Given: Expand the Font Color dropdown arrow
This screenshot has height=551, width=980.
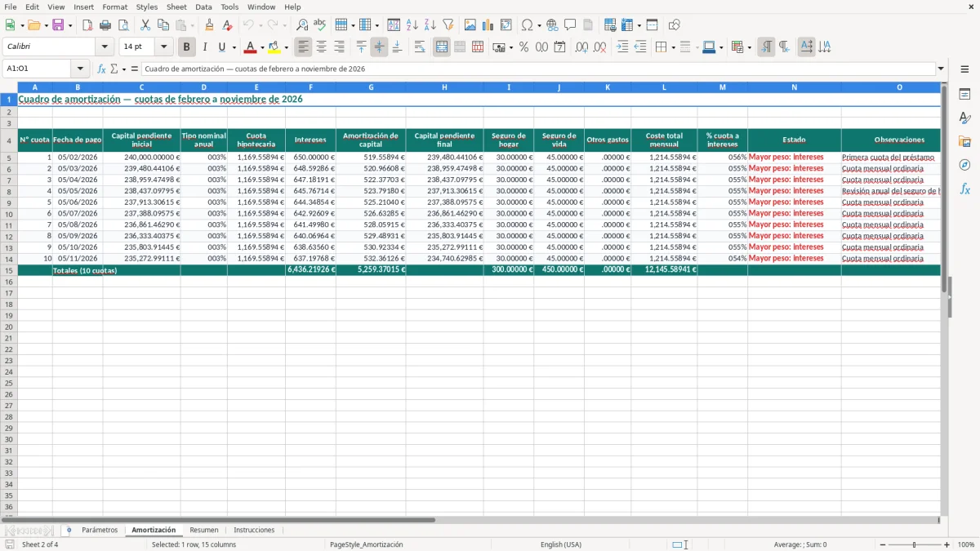Looking at the screenshot, I should click(x=262, y=47).
